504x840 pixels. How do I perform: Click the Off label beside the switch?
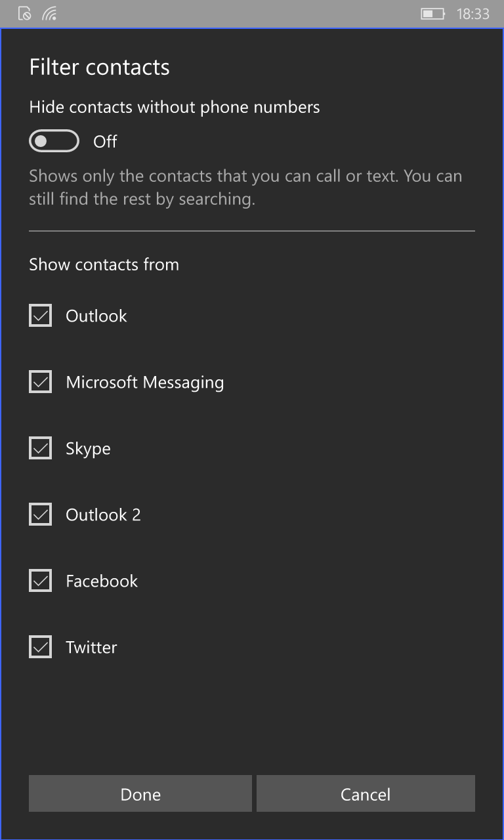[105, 142]
